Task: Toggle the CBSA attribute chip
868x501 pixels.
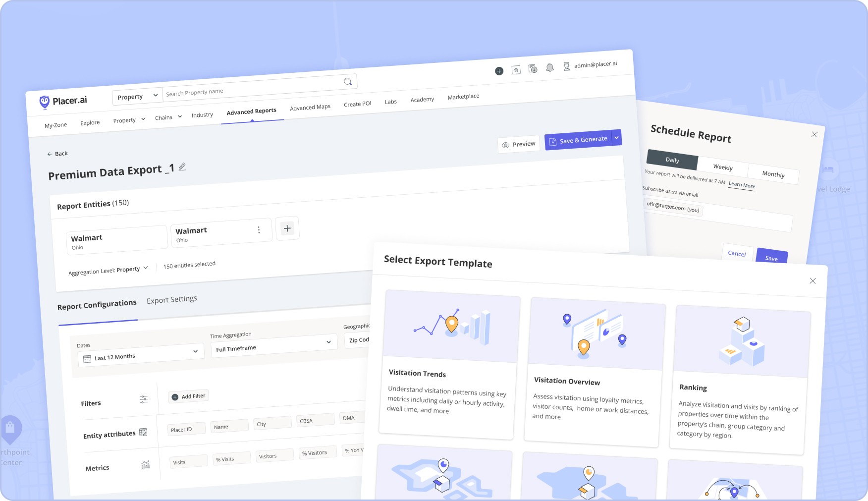Action: [x=316, y=420]
